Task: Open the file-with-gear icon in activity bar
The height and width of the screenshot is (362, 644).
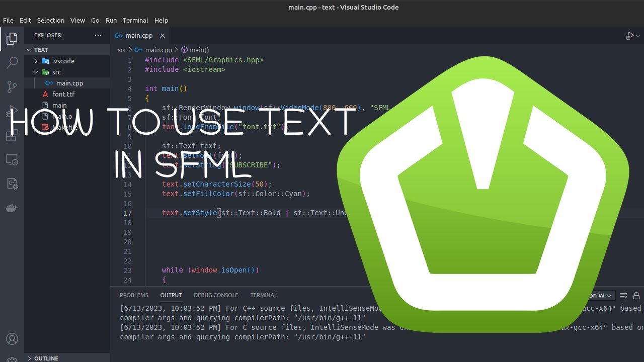Action: click(x=12, y=184)
